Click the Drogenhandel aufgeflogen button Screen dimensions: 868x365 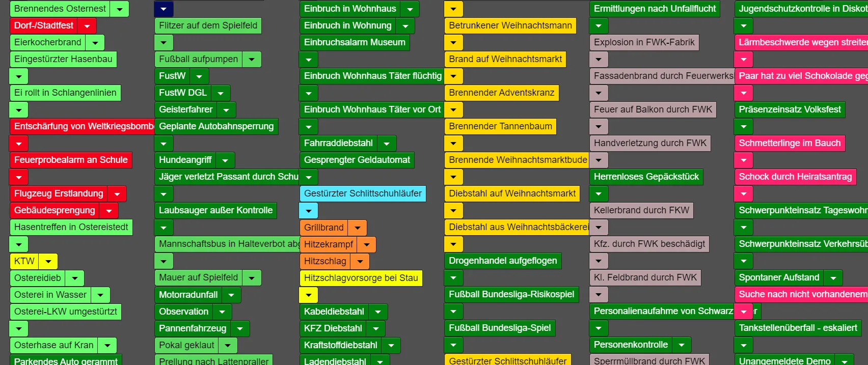(x=503, y=261)
